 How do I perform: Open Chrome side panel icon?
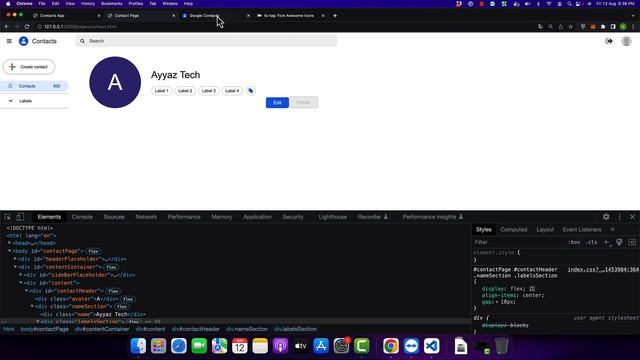click(x=613, y=27)
